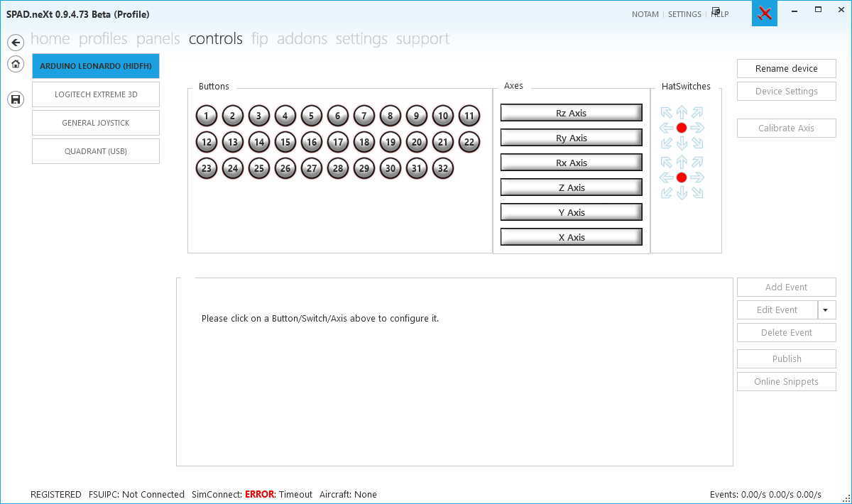The width and height of the screenshot is (852, 504).
Task: Select the General Joystick device
Action: pos(96,123)
